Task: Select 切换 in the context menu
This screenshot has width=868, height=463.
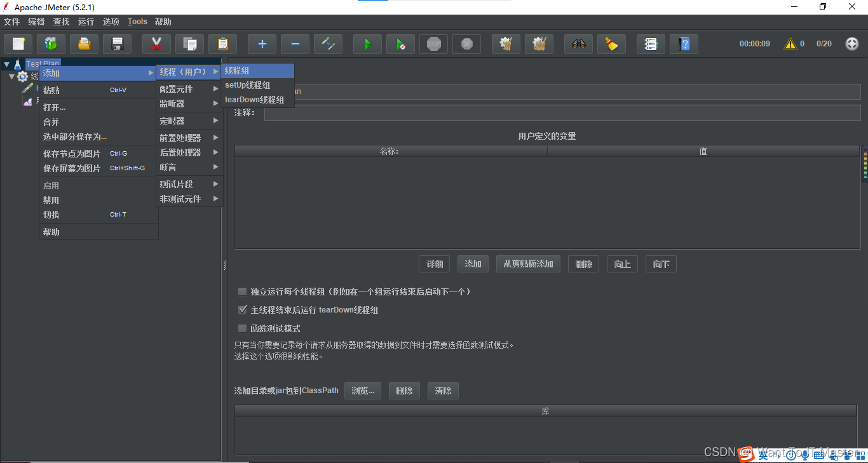Action: [98, 215]
